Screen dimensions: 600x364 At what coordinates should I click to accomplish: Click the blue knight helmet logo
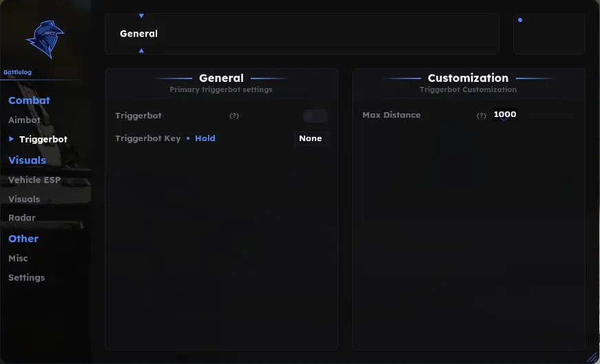[45, 39]
